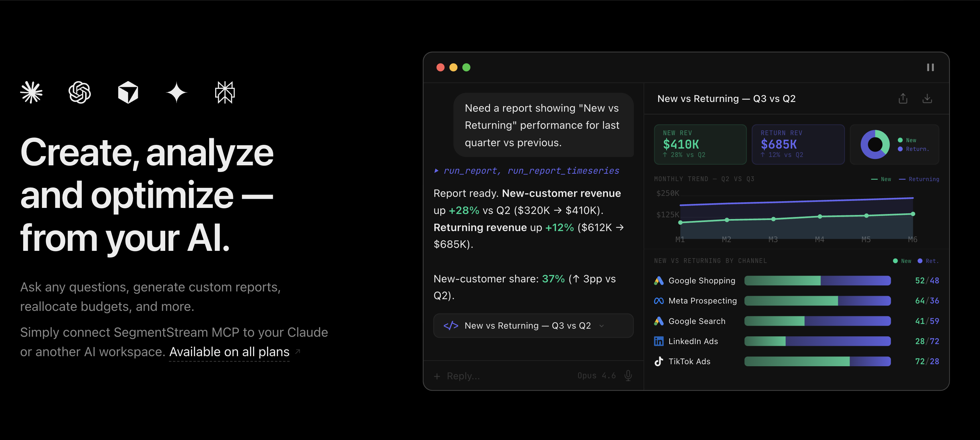Click the share report icon

pyautogui.click(x=903, y=99)
